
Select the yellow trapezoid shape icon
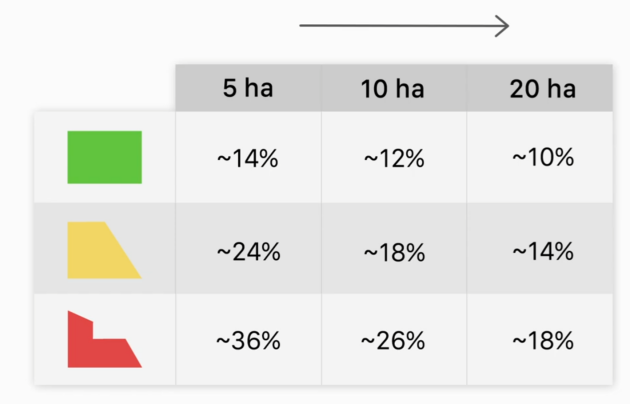tap(100, 250)
